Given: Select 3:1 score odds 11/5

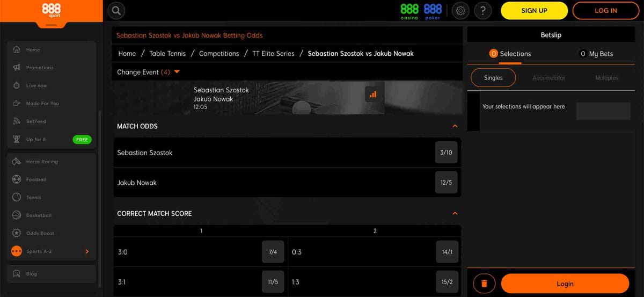Looking at the screenshot, I should click(x=273, y=282).
